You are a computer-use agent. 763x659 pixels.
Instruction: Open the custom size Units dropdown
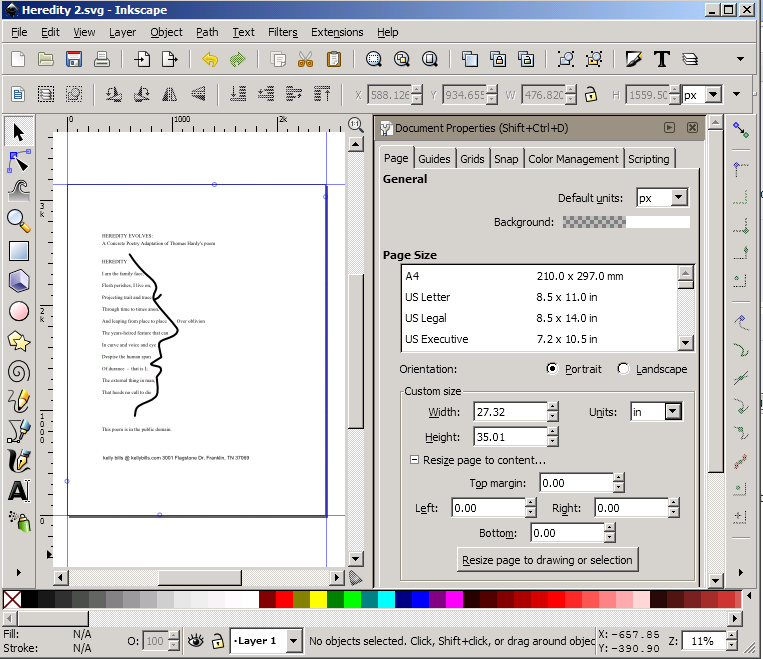[x=656, y=411]
